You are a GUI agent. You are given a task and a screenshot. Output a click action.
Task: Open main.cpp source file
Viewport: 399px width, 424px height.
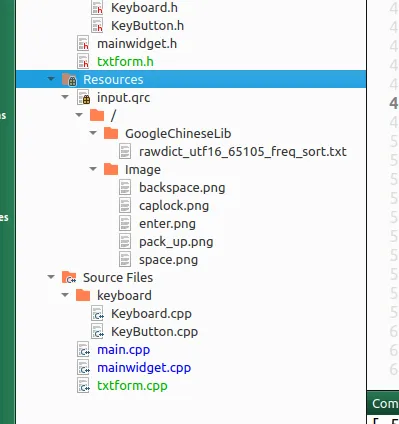tap(123, 350)
